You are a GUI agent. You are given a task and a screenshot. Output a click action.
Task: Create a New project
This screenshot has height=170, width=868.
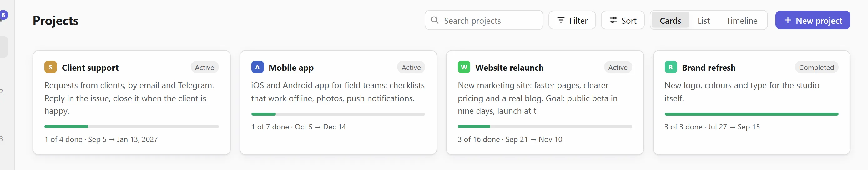coord(813,20)
